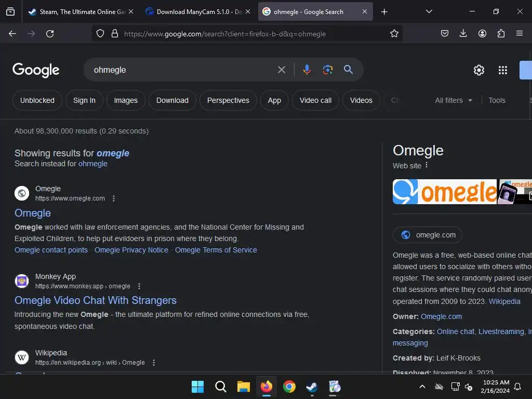The width and height of the screenshot is (532, 399).
Task: Open a new browser tab
Action: [384, 12]
